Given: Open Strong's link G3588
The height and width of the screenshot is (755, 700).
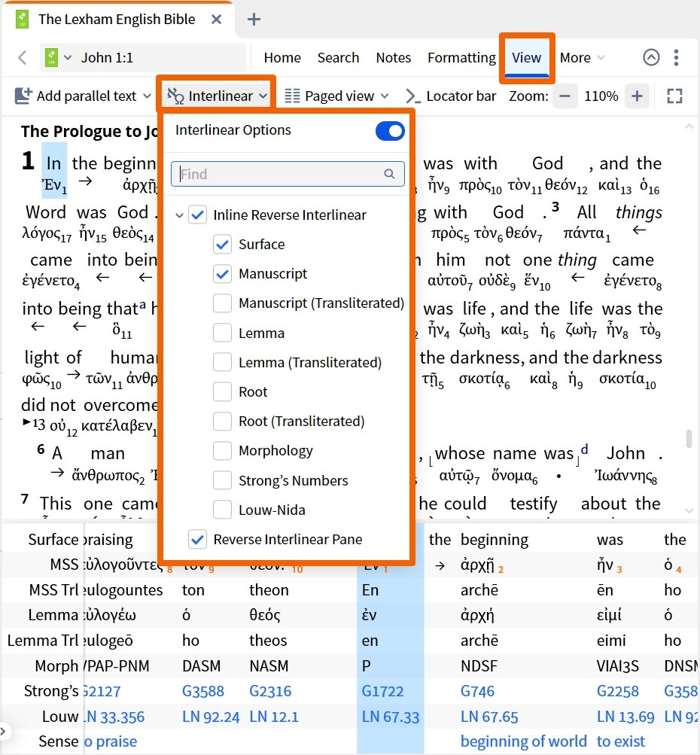Looking at the screenshot, I should [x=202, y=691].
